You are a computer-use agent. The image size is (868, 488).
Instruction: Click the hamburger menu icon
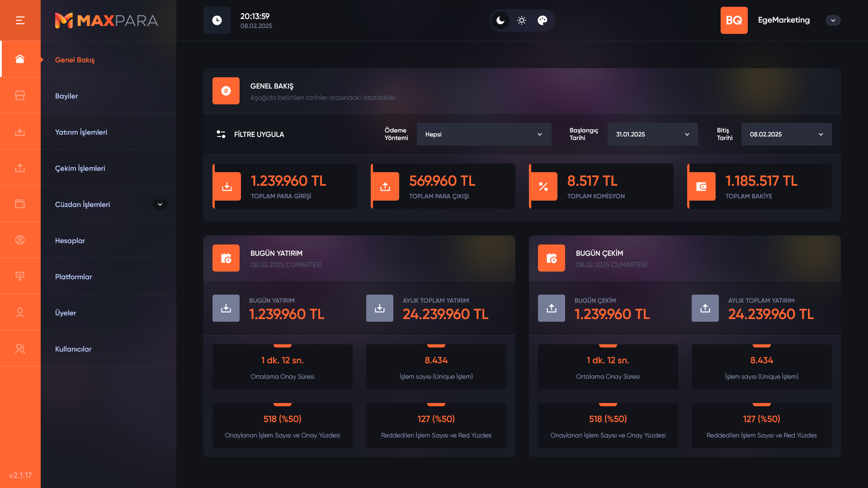coord(20,20)
